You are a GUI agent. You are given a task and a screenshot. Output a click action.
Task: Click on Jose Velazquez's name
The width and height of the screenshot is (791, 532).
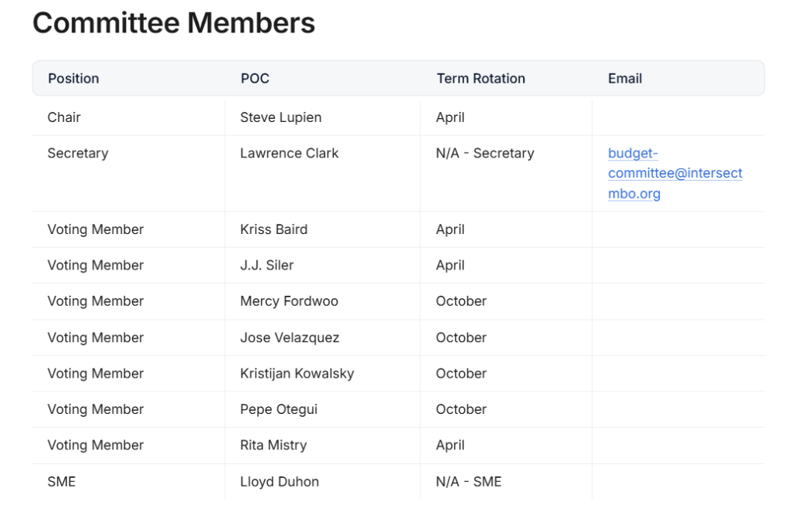coord(290,337)
